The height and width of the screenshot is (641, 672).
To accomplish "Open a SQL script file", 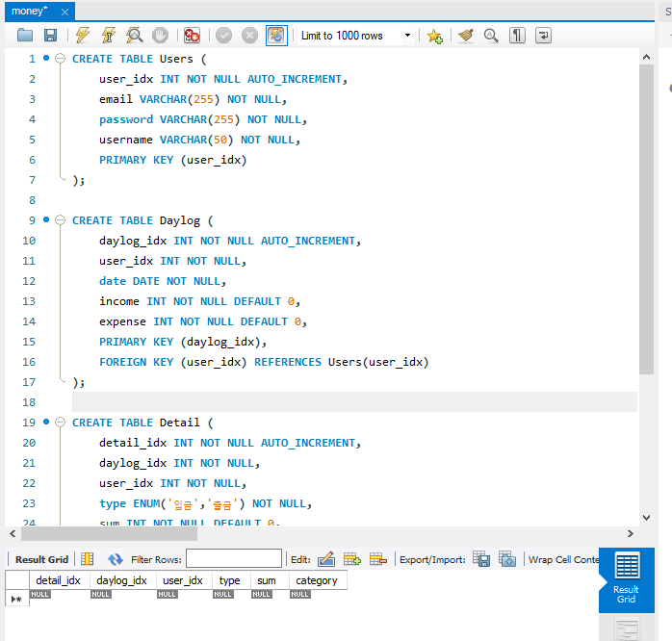I will 25,36.
